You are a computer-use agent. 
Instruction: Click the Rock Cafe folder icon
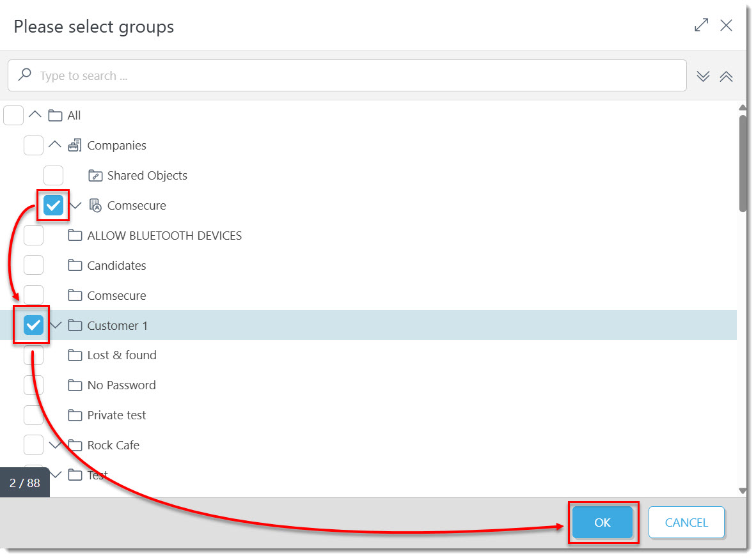[x=75, y=446]
